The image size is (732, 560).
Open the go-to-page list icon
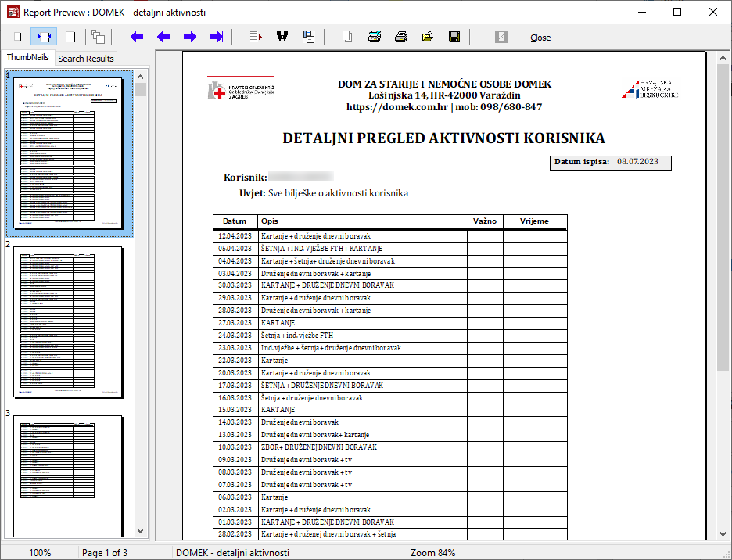(256, 37)
